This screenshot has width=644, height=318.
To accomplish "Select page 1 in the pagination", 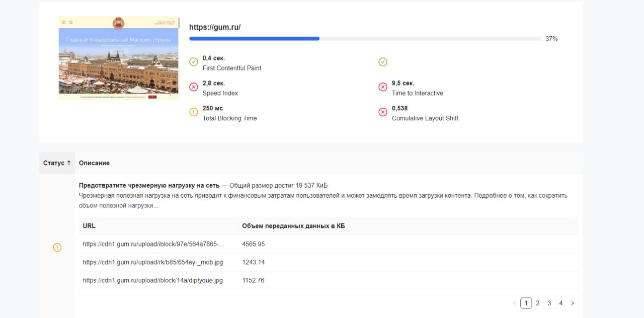I will (526, 303).
